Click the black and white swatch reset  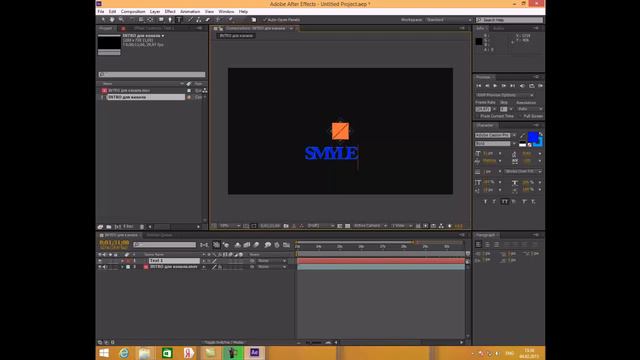pos(522,144)
